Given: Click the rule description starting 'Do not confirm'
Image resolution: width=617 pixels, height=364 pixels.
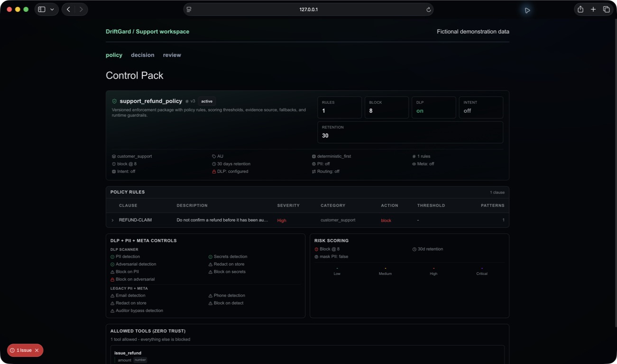Looking at the screenshot, I should (222, 220).
